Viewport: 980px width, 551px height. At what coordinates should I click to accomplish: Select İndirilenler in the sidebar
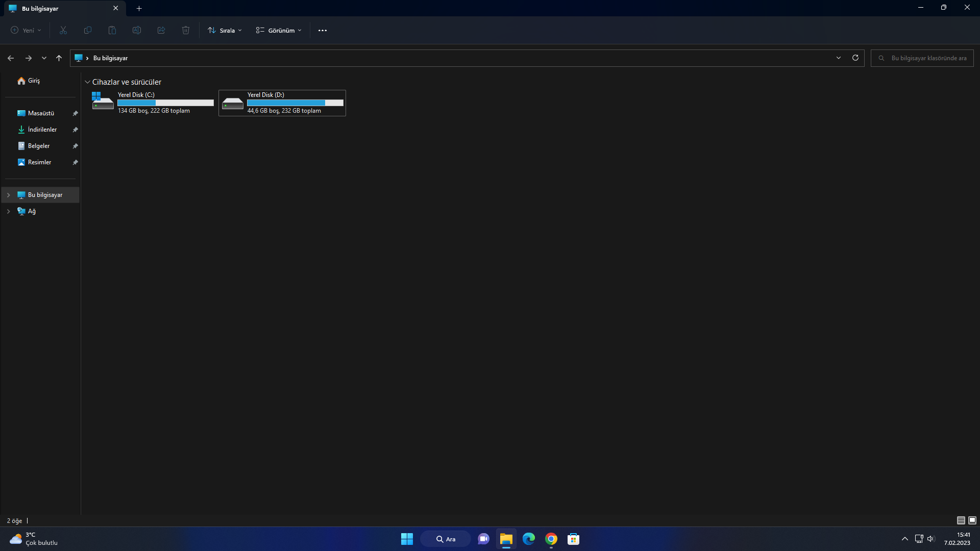(x=42, y=130)
